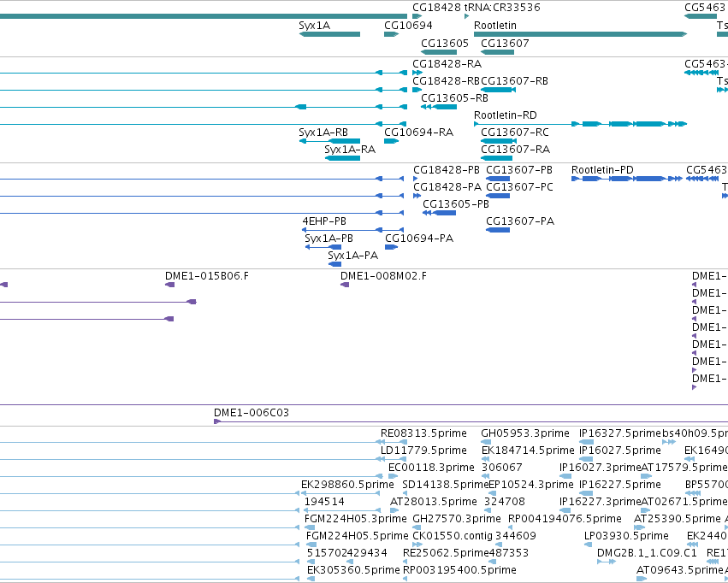728x583 pixels.
Task: Select transcript CG18428-RA
Action: pyautogui.click(x=447, y=63)
